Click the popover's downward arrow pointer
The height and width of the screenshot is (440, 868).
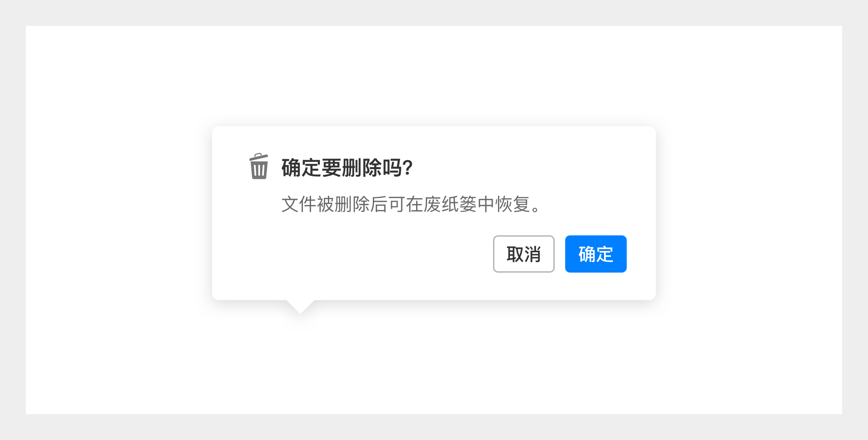pos(300,307)
